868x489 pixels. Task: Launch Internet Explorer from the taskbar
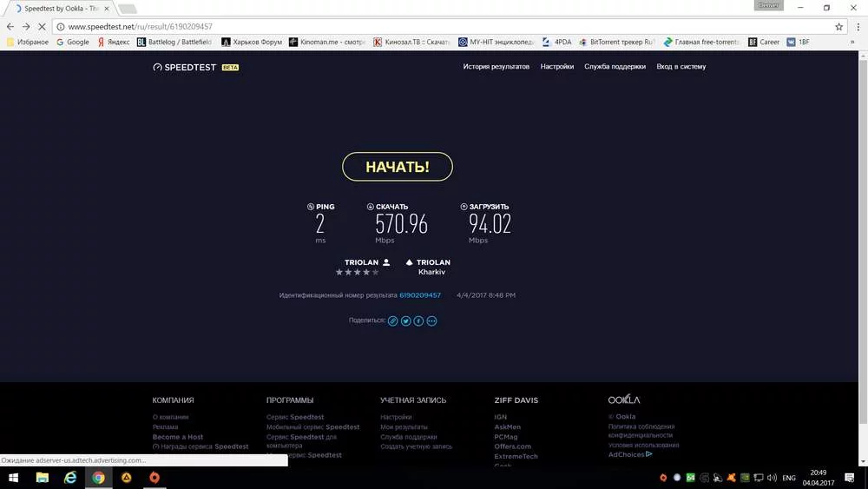70,478
